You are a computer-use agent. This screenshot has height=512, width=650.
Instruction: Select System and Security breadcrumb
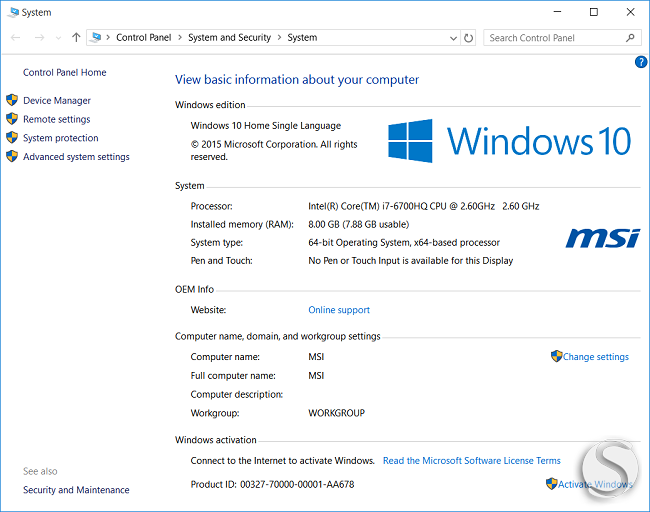pyautogui.click(x=229, y=38)
